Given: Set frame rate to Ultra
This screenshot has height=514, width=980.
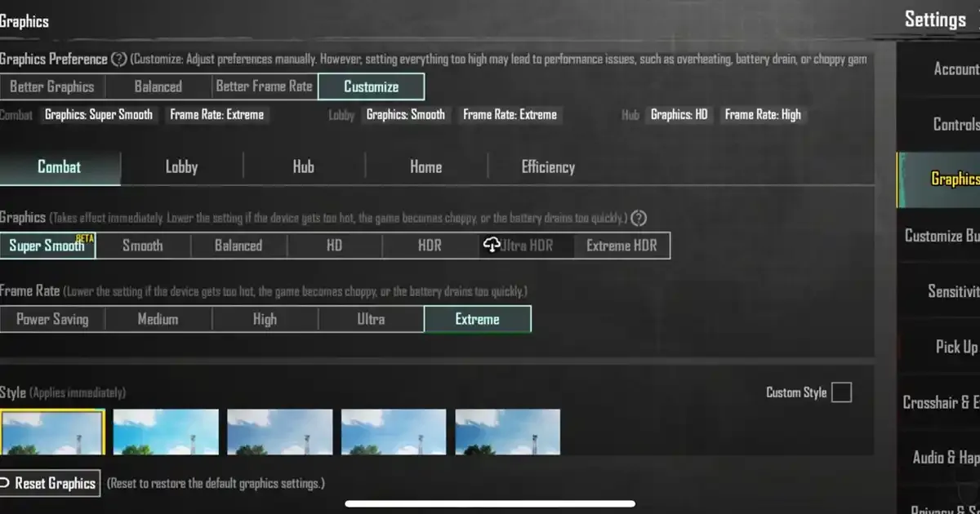Looking at the screenshot, I should click(x=371, y=319).
